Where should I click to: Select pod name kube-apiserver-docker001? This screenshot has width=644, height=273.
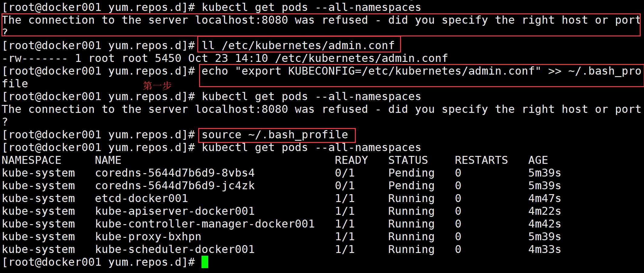click(175, 211)
